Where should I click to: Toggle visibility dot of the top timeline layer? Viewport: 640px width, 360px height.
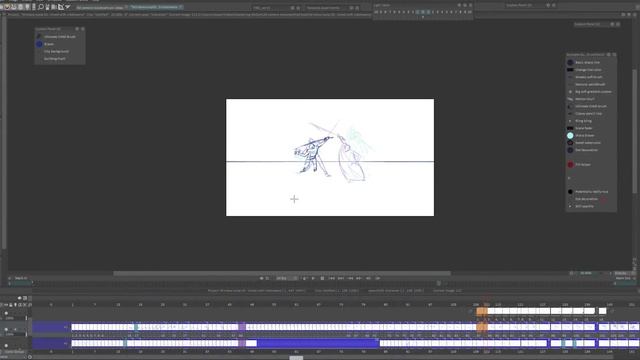[x=6, y=313]
